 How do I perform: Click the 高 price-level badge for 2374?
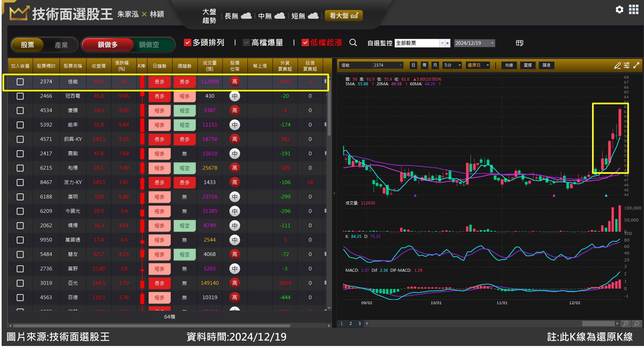[x=235, y=82]
